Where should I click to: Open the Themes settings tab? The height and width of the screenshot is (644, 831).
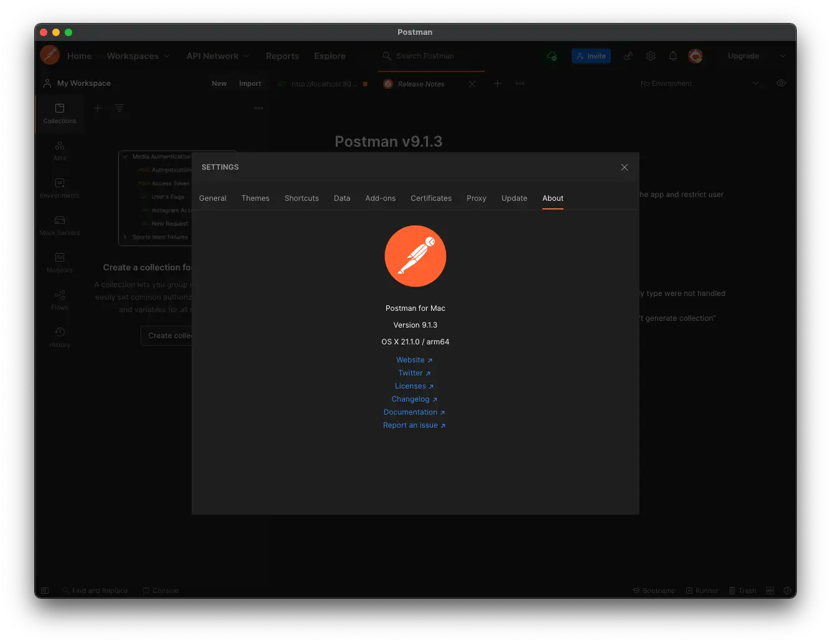coord(256,198)
